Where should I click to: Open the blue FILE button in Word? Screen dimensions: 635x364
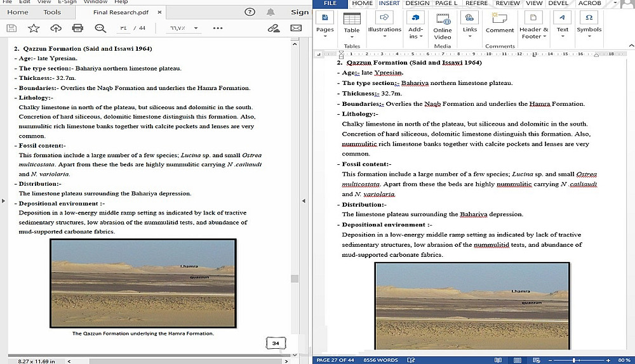[x=330, y=3]
